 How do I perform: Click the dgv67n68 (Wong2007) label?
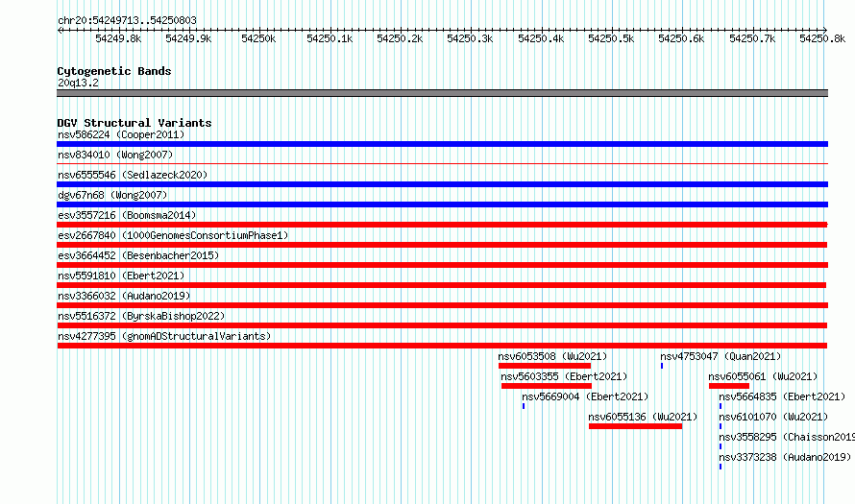pyautogui.click(x=112, y=195)
